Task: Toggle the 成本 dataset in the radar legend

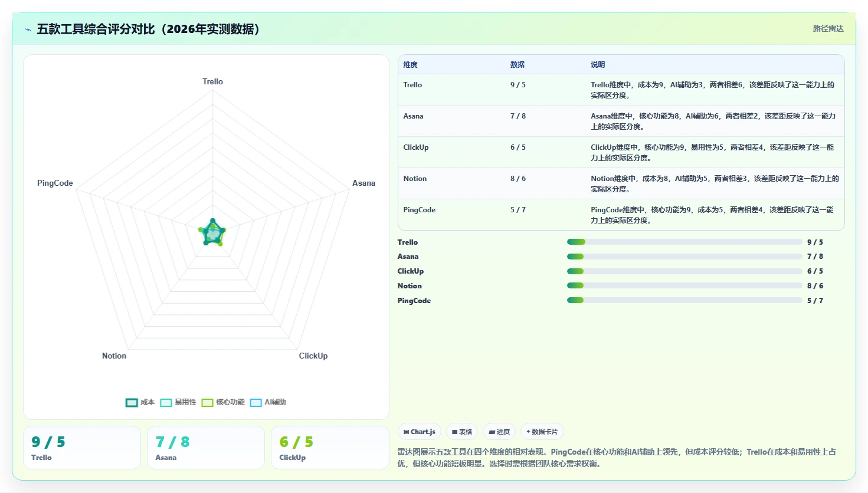Action: click(x=140, y=402)
